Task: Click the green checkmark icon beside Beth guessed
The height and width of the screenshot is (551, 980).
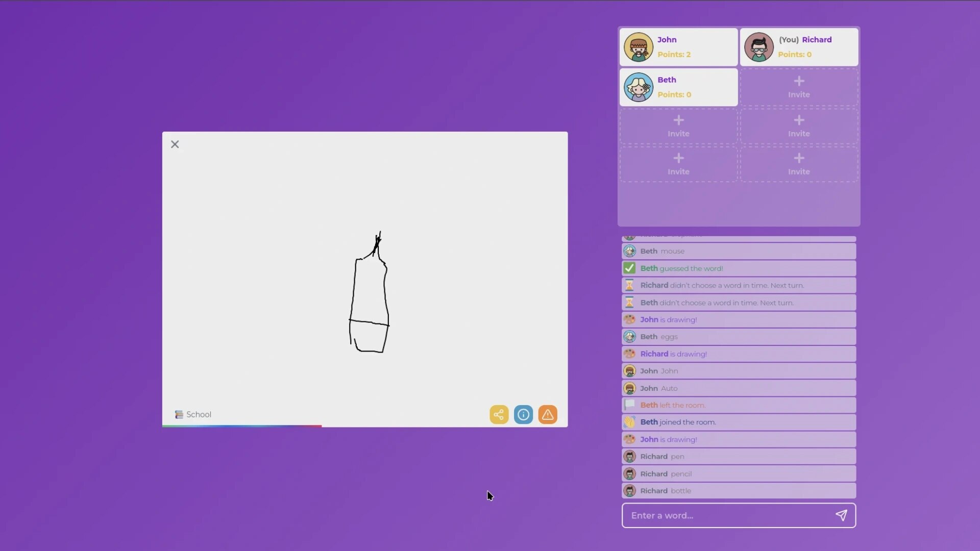Action: point(629,268)
